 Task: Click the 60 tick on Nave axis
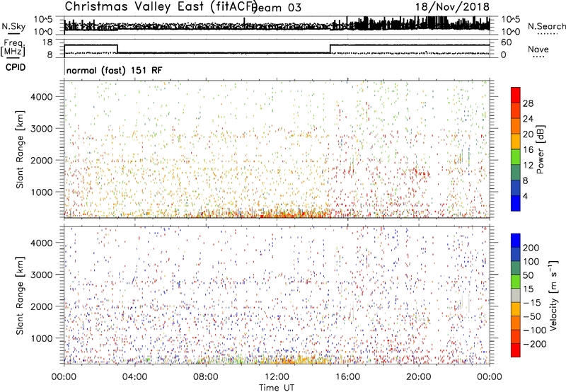click(506, 42)
